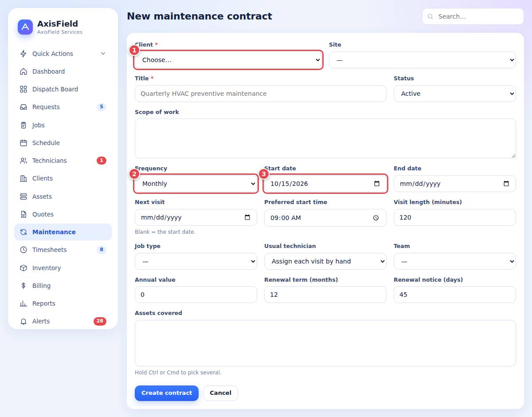This screenshot has height=417, width=532.
Task: Click the Technicians badge showing 1
Action: [102, 161]
